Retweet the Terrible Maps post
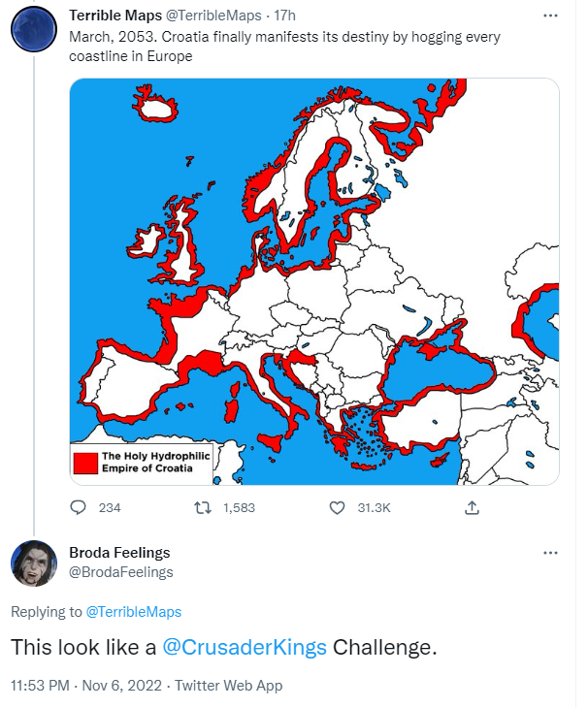 (x=203, y=508)
